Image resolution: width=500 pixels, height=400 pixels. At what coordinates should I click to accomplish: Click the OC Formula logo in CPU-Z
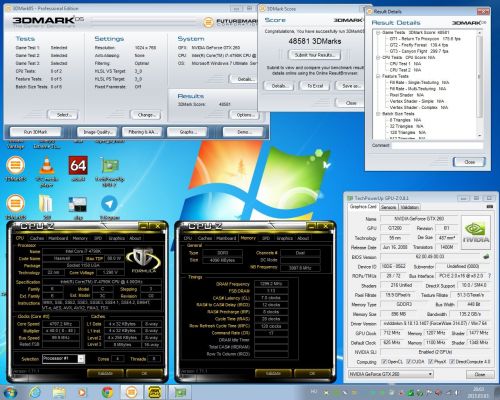tap(143, 261)
